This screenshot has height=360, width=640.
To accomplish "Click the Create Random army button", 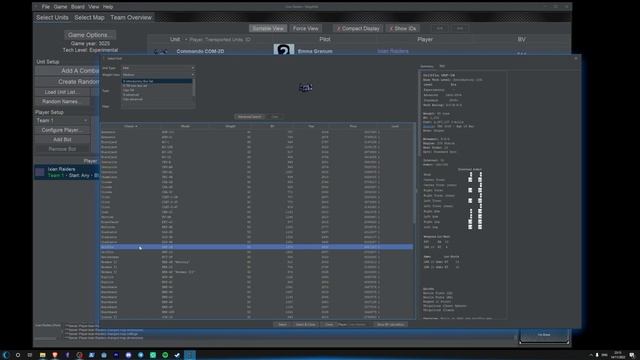I will coord(67,82).
